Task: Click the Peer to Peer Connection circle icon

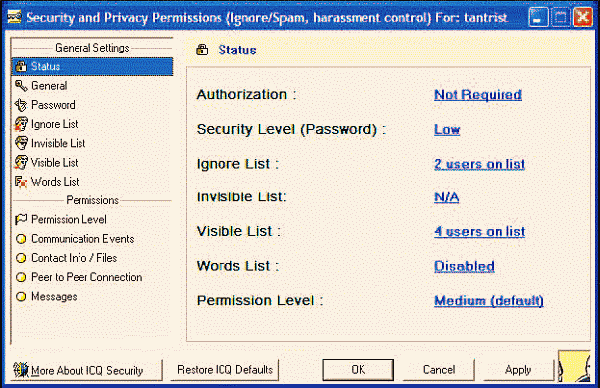Action: [21, 277]
